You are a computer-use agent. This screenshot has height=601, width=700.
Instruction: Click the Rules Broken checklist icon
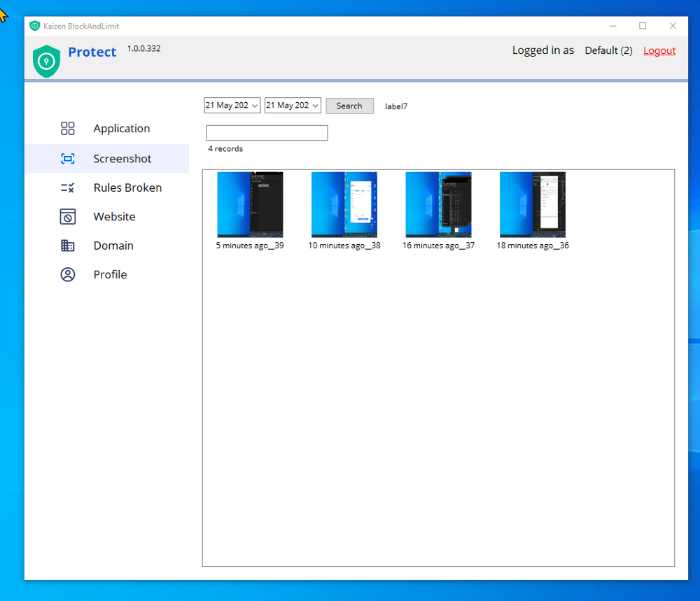coord(68,188)
